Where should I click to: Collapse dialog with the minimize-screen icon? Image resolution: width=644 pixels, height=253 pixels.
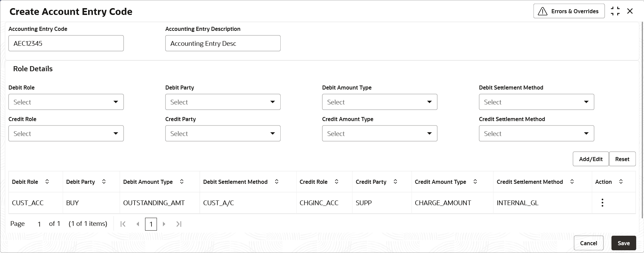point(615,11)
